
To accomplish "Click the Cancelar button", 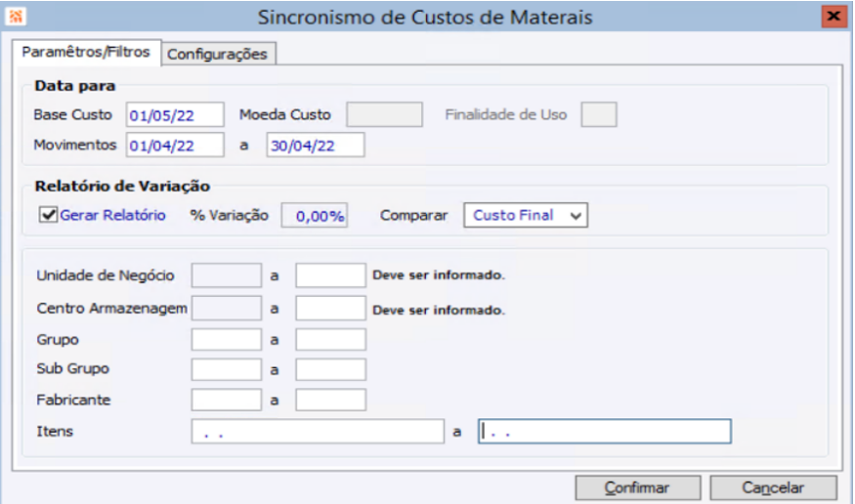I will coord(773,487).
